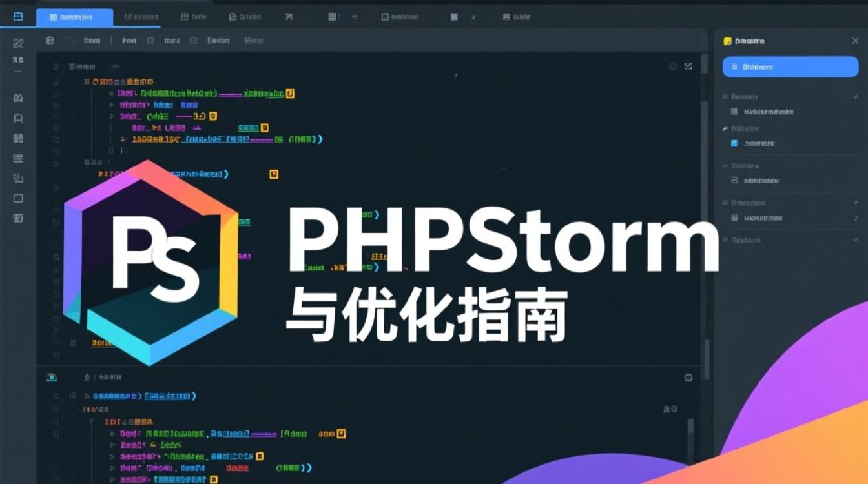The height and width of the screenshot is (484, 868).
Task: Enable the highlighted blue item in the right panel
Action: [x=789, y=66]
